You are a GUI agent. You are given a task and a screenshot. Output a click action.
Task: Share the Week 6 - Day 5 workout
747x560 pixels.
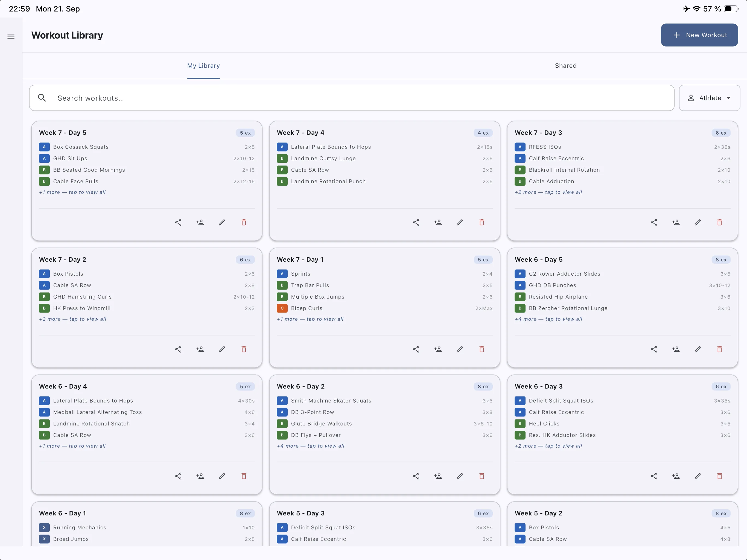654,349
